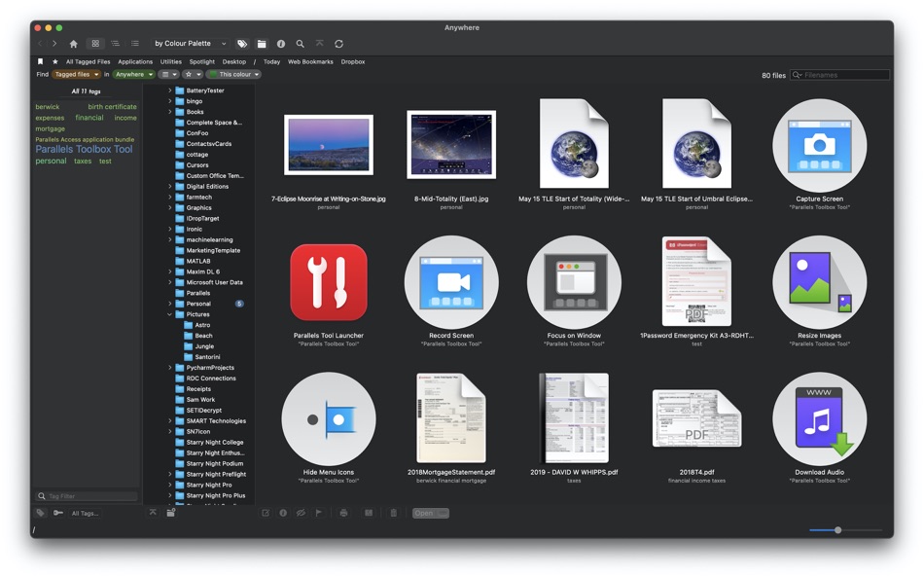This screenshot has width=924, height=578.
Task: Select the Santorini folder
Action: (x=202, y=357)
